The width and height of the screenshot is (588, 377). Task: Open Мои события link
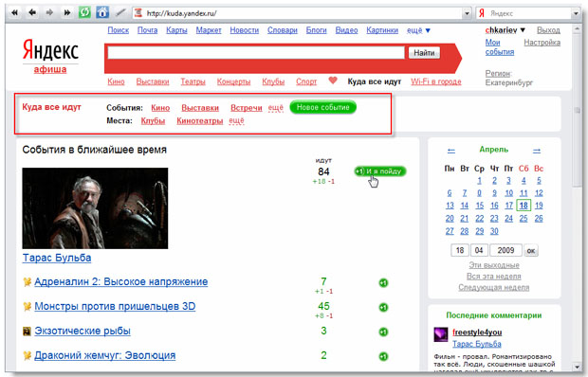point(500,47)
